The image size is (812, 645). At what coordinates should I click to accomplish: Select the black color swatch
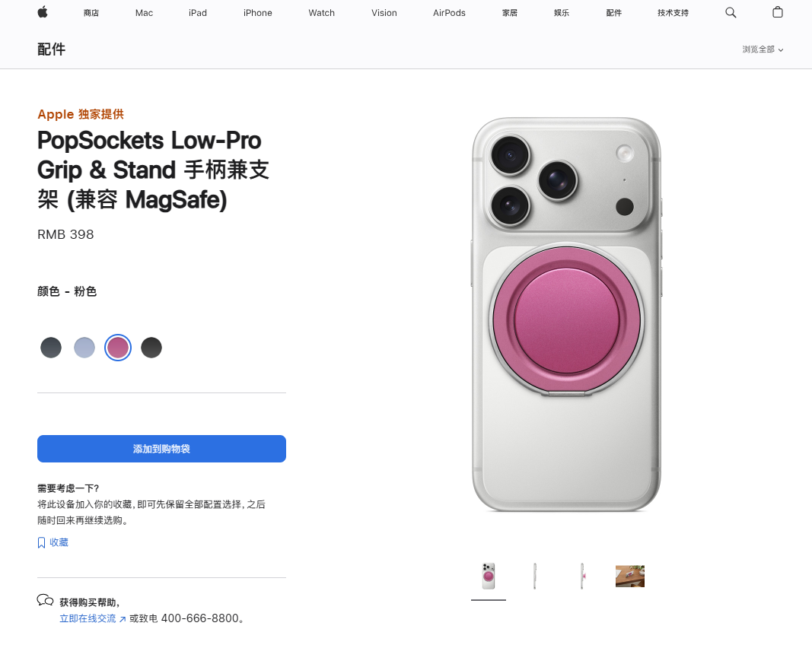(151, 348)
